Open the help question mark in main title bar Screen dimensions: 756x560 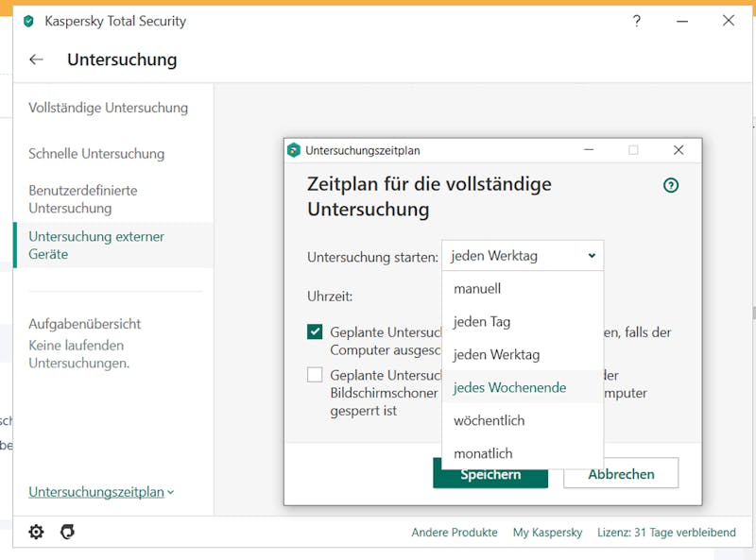[637, 21]
